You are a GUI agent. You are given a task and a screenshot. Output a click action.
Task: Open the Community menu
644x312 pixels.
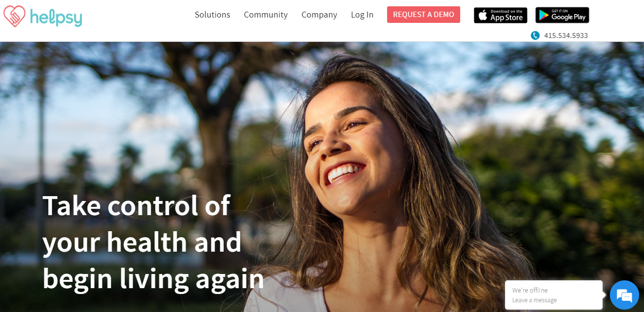266,15
